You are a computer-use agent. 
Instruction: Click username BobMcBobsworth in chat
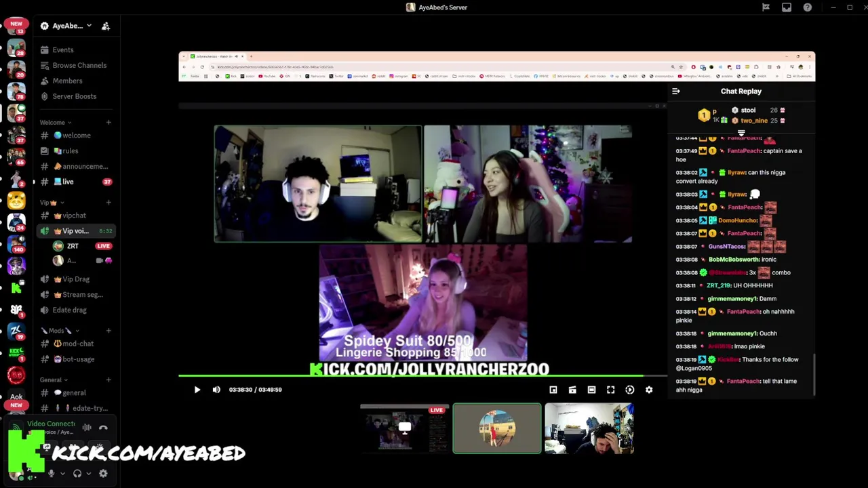click(x=734, y=260)
